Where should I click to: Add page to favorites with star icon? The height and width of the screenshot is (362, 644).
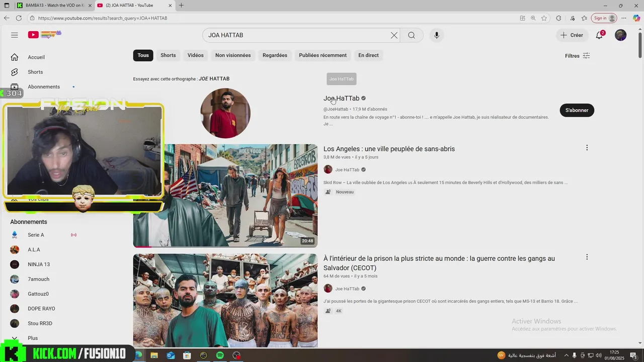pos(544,18)
